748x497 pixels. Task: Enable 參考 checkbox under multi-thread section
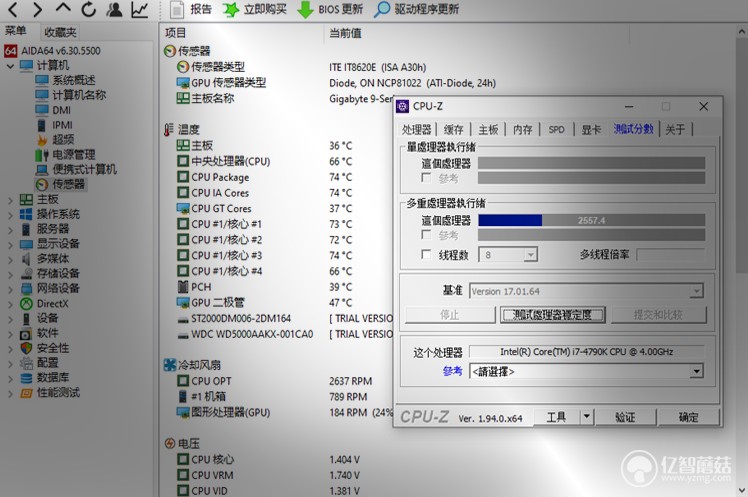426,235
